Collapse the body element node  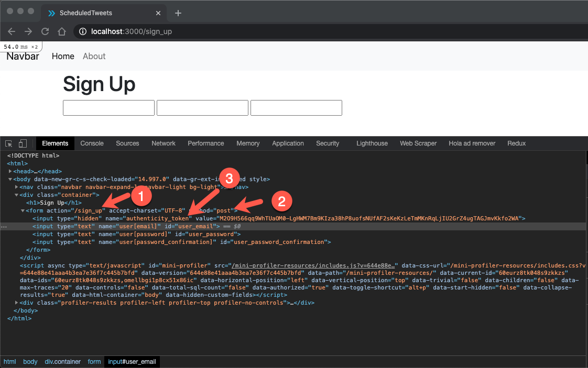(10, 179)
